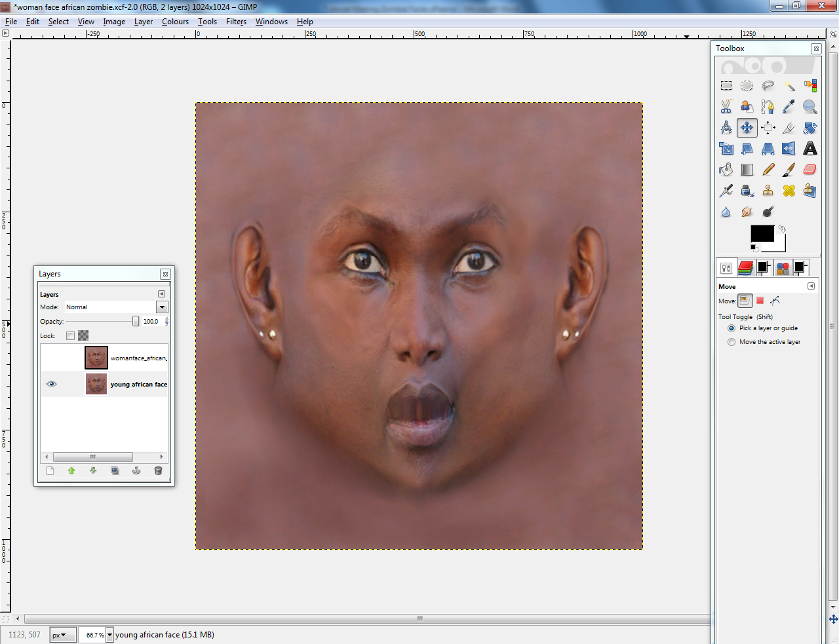Duplicate the current layer
The height and width of the screenshot is (644, 839).
tap(115, 470)
